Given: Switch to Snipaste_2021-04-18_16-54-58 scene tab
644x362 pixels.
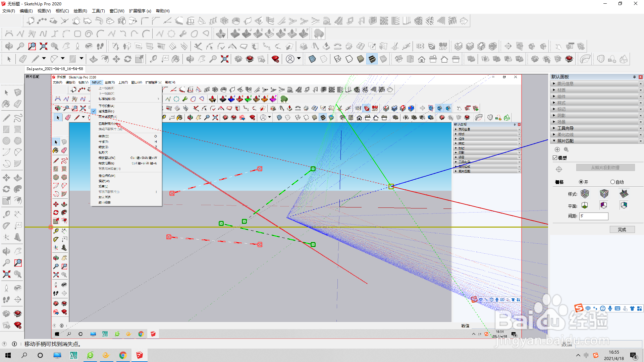Looking at the screenshot, I should (x=55, y=69).
